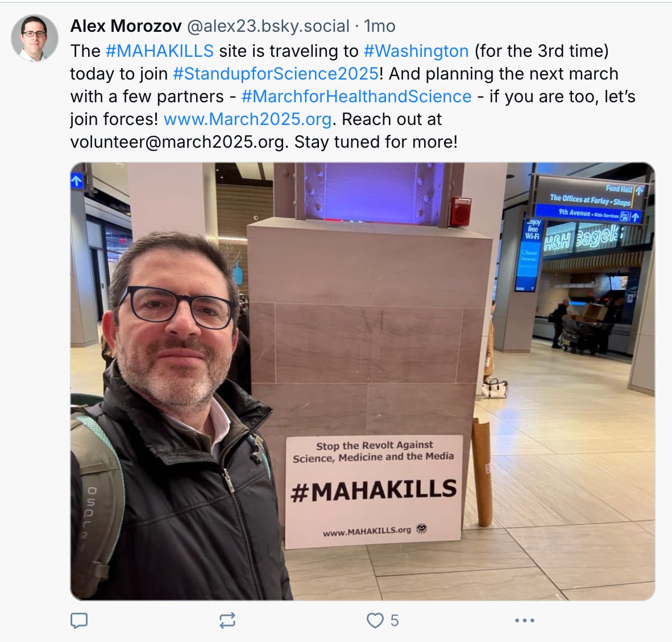Viewport: 672px width, 642px height.
Task: Open the Alex Morozov display name link
Action: [x=126, y=27]
